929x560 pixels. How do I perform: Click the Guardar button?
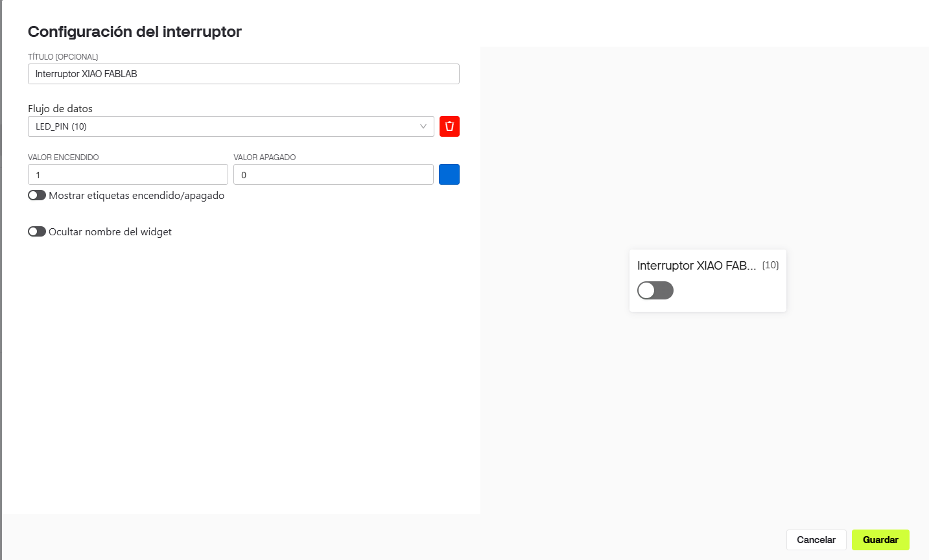(x=880, y=540)
